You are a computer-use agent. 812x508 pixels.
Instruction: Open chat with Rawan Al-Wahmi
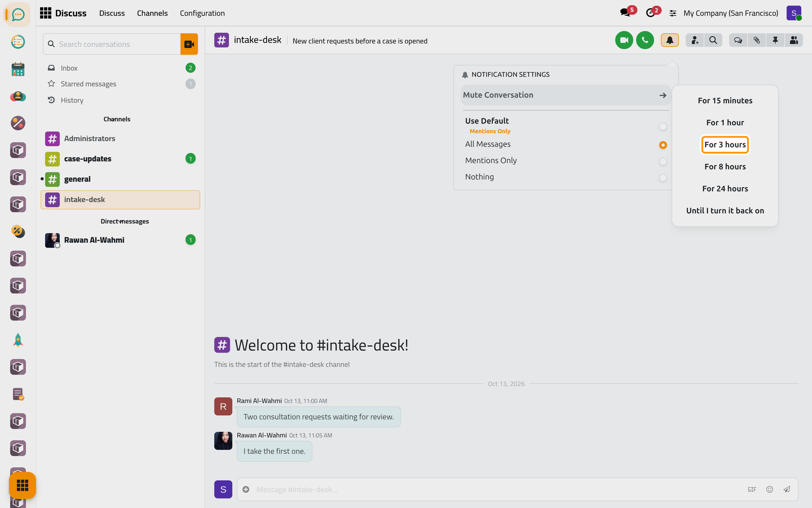coord(121,240)
